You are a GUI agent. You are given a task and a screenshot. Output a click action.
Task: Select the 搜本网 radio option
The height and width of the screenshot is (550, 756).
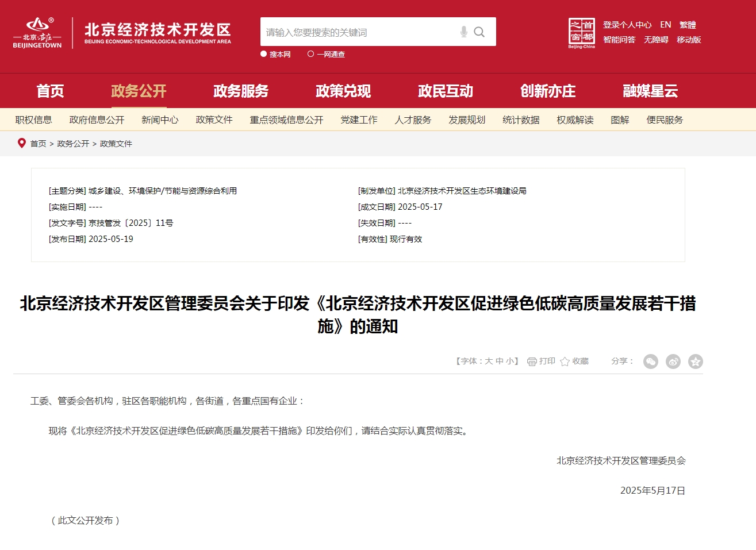264,54
